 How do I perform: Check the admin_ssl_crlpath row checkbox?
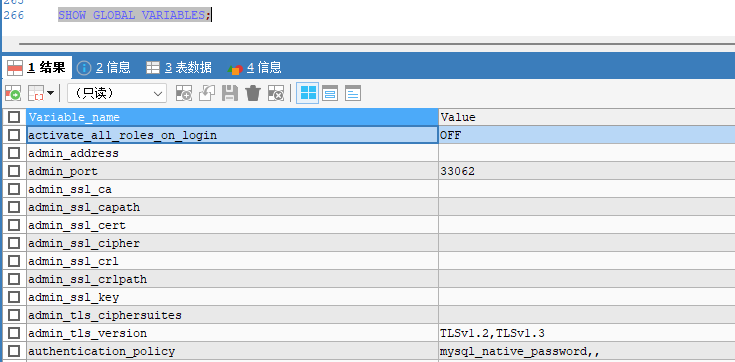[x=14, y=279]
